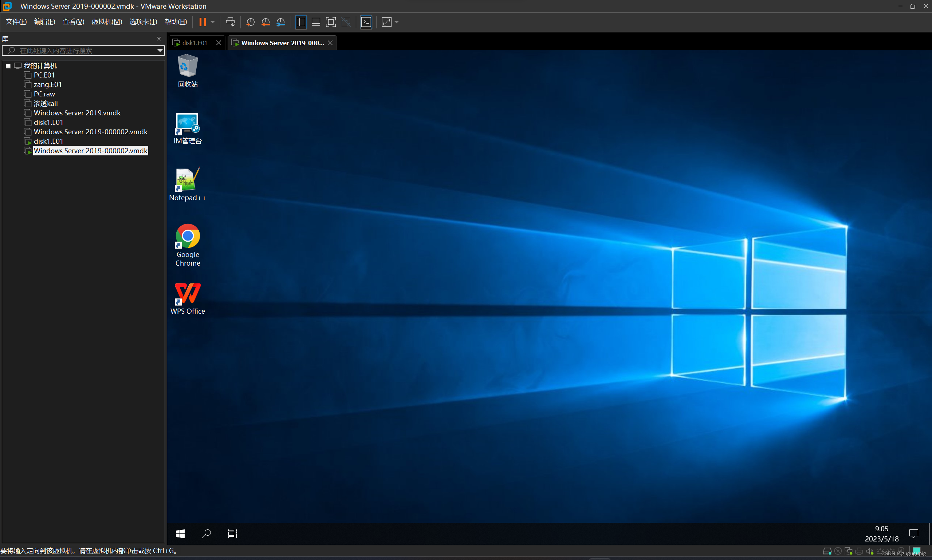Enter full screen mode icon
932x560 pixels.
click(x=330, y=22)
